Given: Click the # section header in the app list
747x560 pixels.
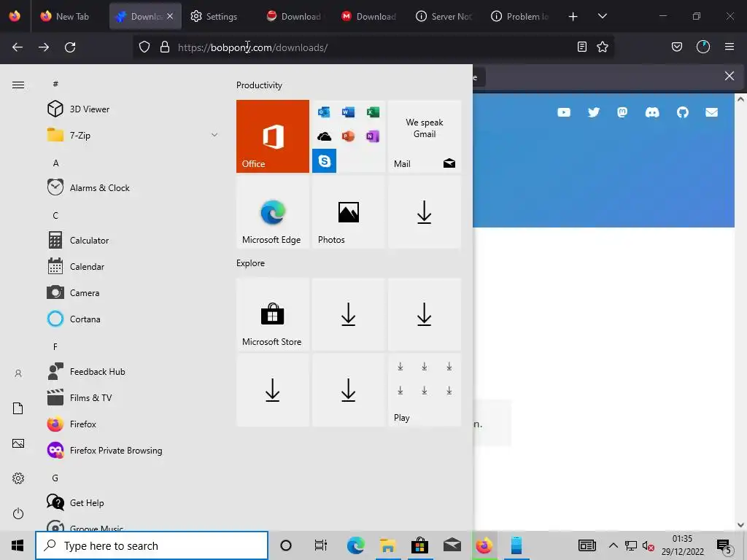Looking at the screenshot, I should coord(55,84).
